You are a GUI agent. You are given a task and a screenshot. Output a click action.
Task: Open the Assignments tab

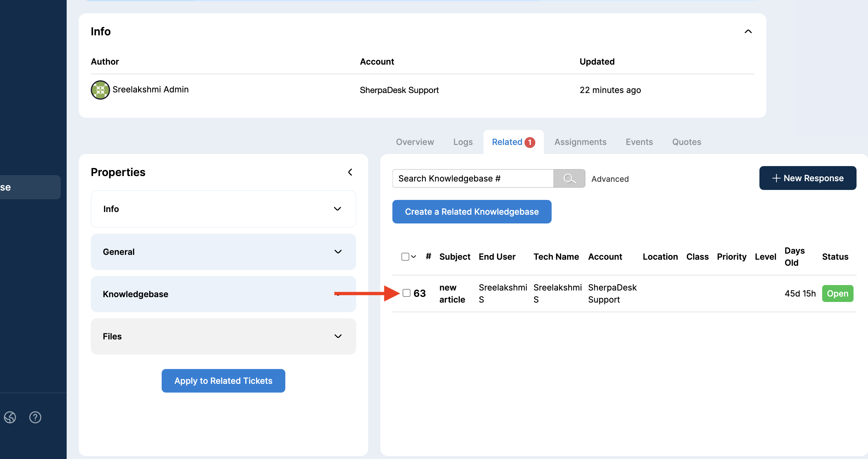580,142
